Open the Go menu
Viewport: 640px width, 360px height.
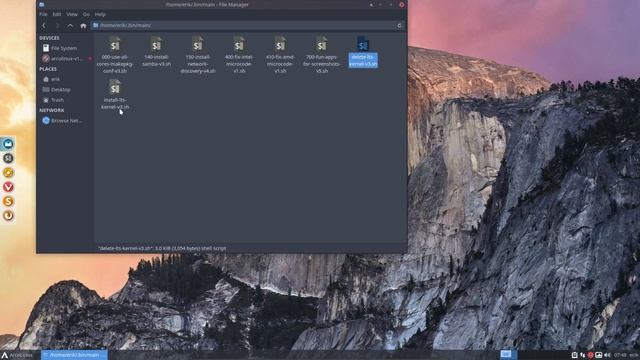coord(86,14)
